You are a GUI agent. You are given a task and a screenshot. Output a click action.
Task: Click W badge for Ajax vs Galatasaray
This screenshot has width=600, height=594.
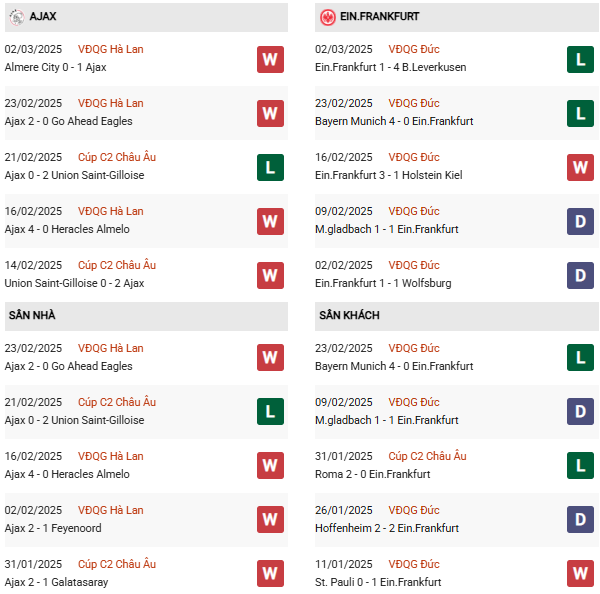[270, 574]
